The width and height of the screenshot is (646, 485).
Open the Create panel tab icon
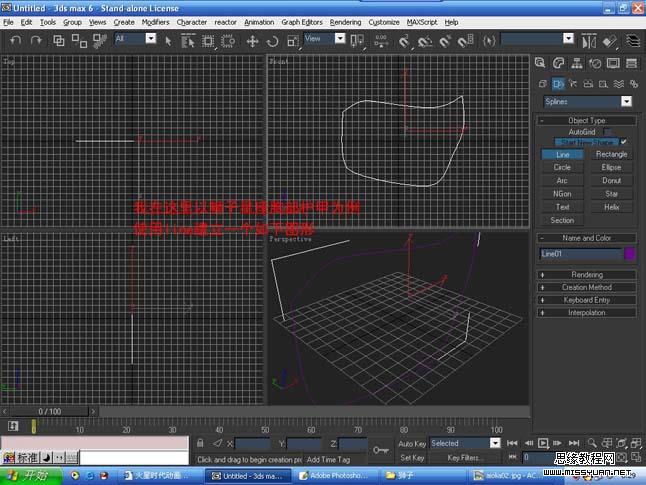click(540, 63)
